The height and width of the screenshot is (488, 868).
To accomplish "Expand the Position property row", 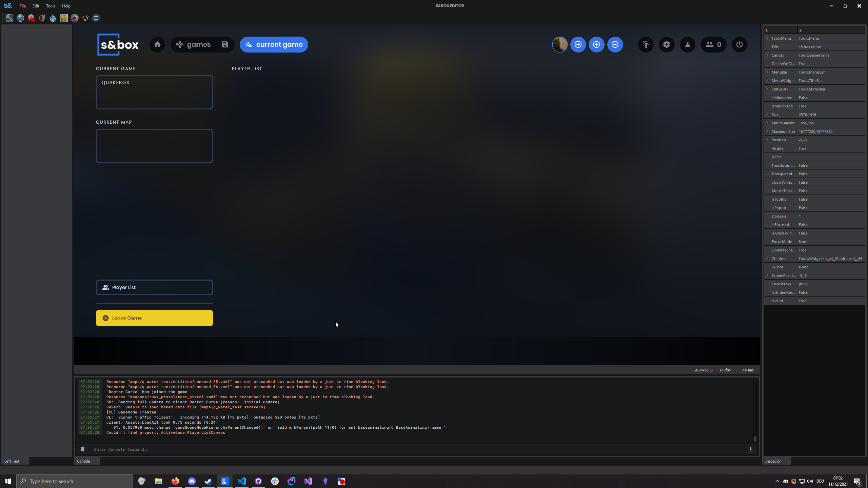I will coord(767,140).
